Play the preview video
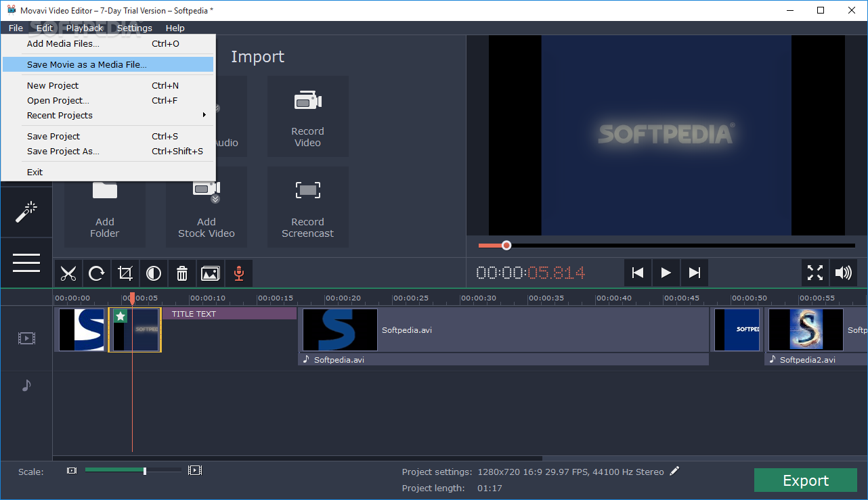The width and height of the screenshot is (868, 500). (666, 273)
